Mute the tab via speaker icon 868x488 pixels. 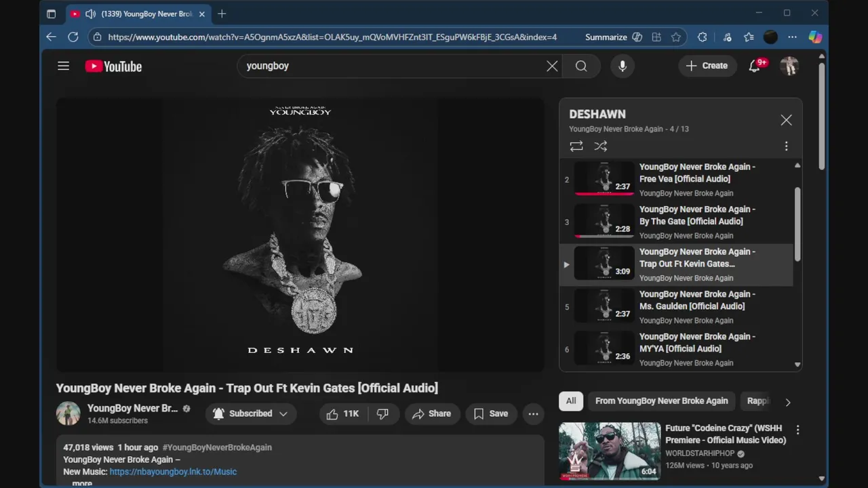coord(90,14)
